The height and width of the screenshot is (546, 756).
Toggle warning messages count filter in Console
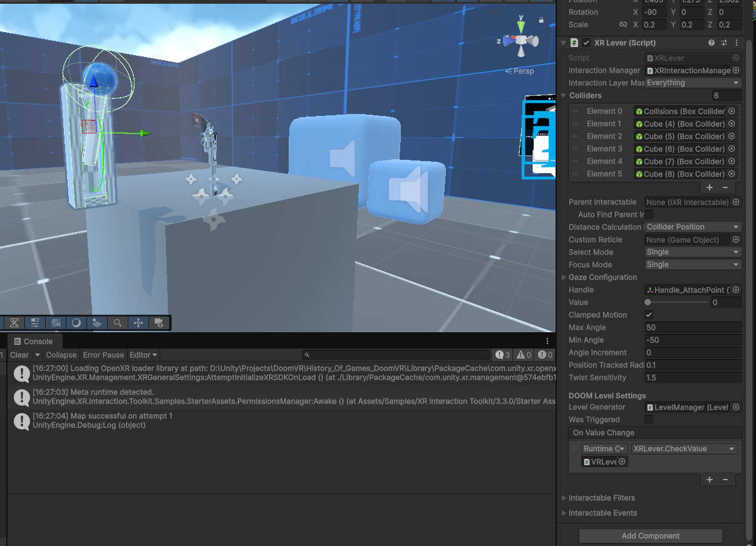click(524, 355)
